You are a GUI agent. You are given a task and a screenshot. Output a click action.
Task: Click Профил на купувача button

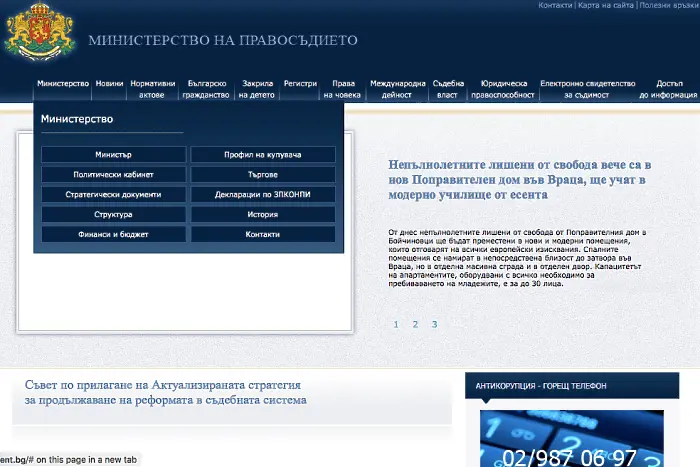click(263, 155)
